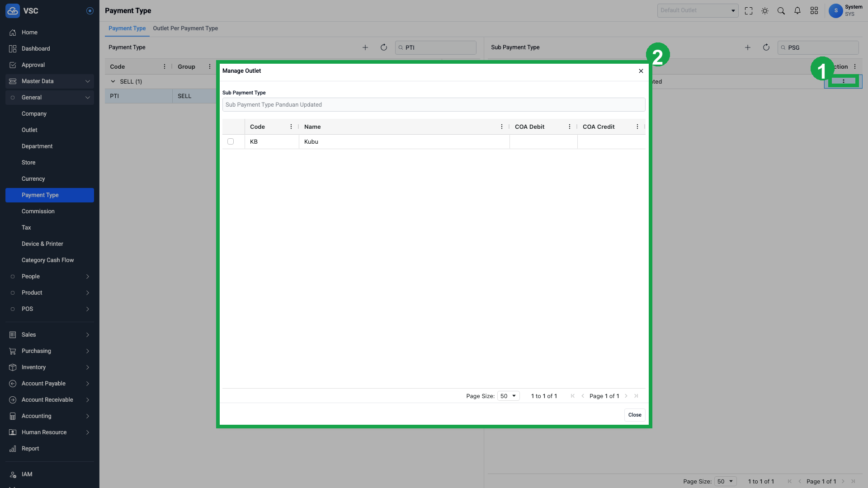Collapse the General submenu
This screenshot has height=488, width=868.
pyautogui.click(x=50, y=98)
